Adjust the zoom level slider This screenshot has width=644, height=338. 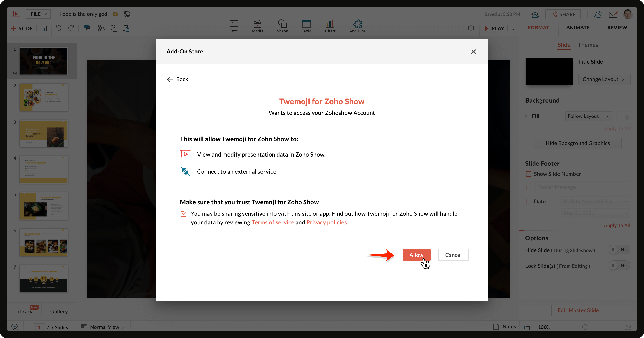coord(584,327)
